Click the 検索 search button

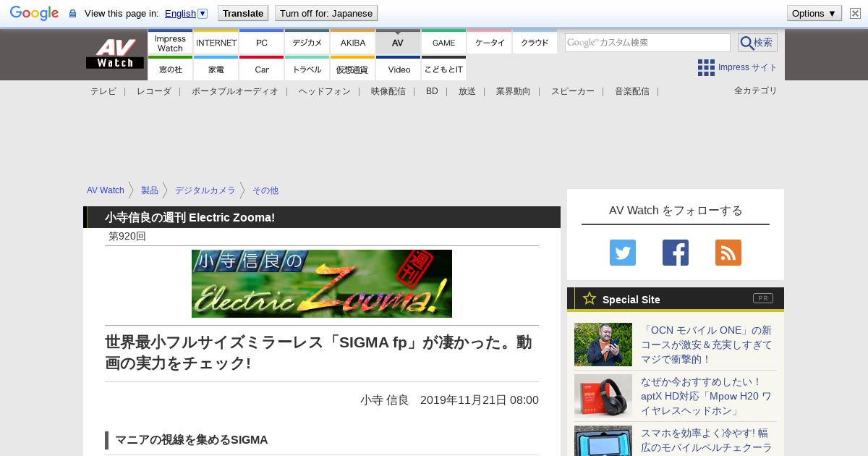pos(757,43)
